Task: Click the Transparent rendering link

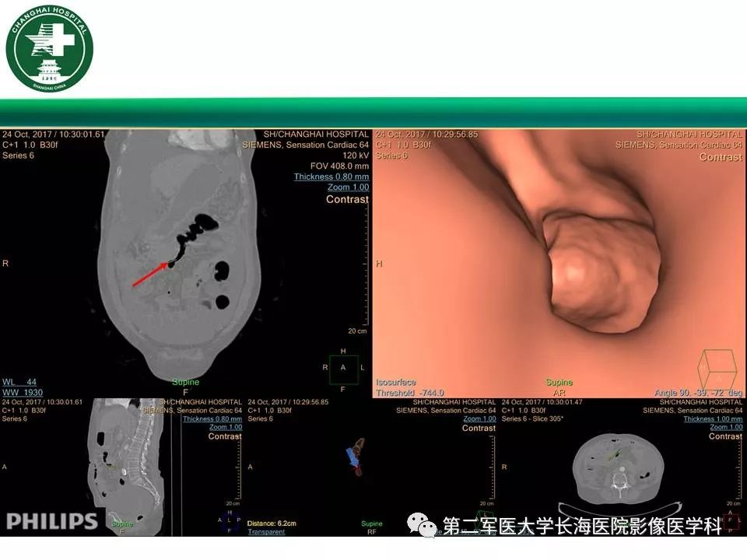Action: click(x=266, y=532)
